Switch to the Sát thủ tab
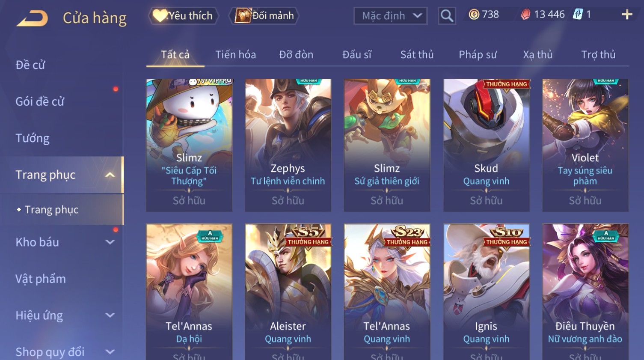644x360 pixels. [x=417, y=55]
